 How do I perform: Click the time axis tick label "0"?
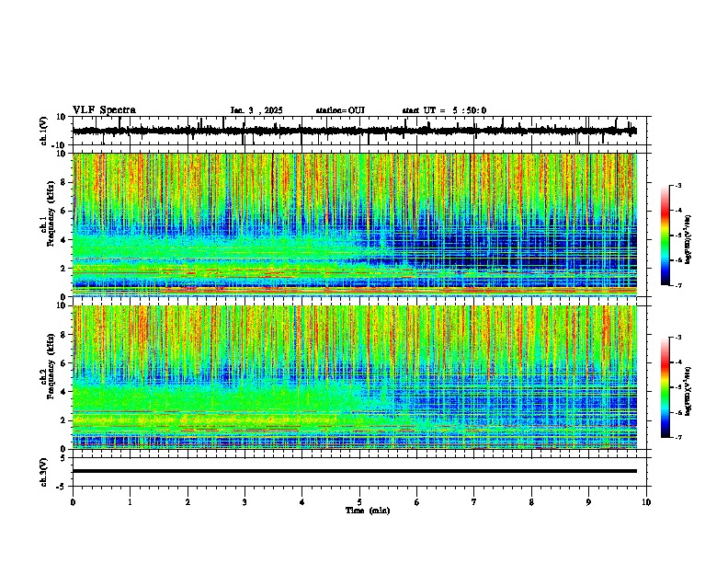click(x=73, y=502)
